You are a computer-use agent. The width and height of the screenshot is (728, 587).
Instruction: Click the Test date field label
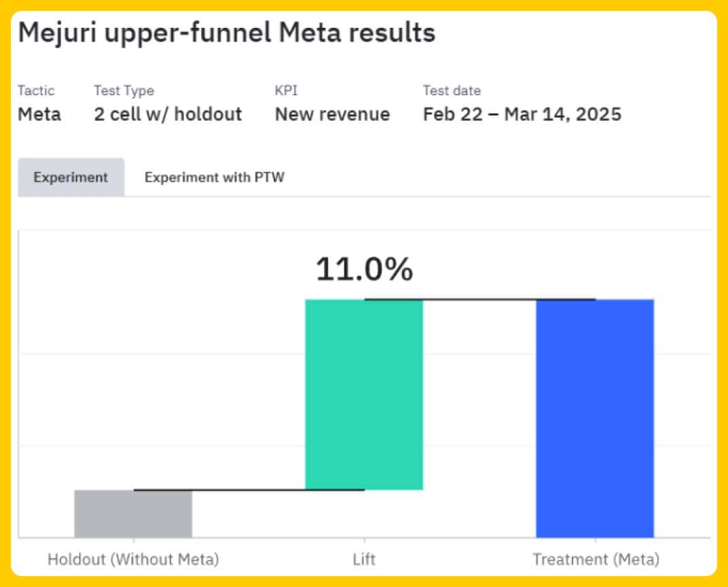point(452,90)
